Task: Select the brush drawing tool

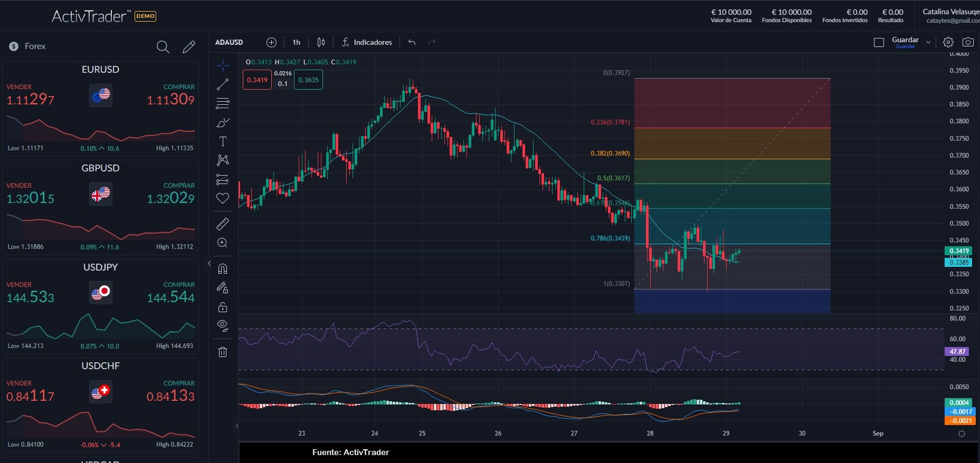Action: click(x=223, y=123)
